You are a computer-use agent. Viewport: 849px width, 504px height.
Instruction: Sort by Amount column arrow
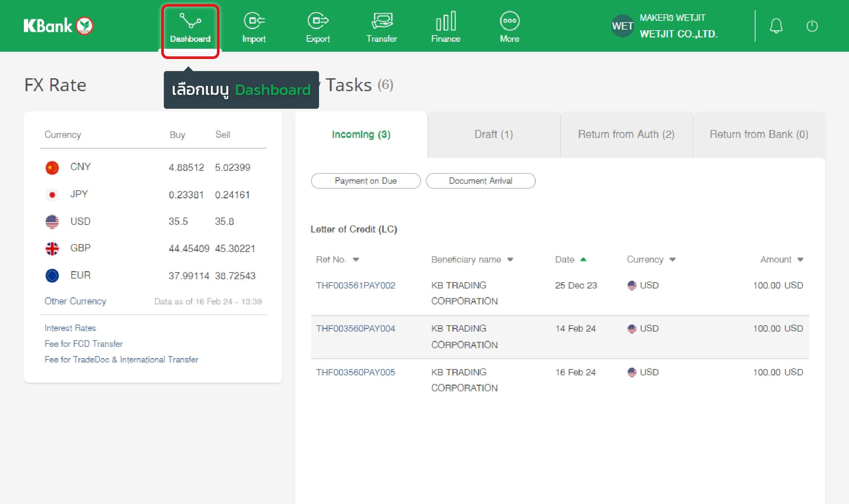point(800,260)
